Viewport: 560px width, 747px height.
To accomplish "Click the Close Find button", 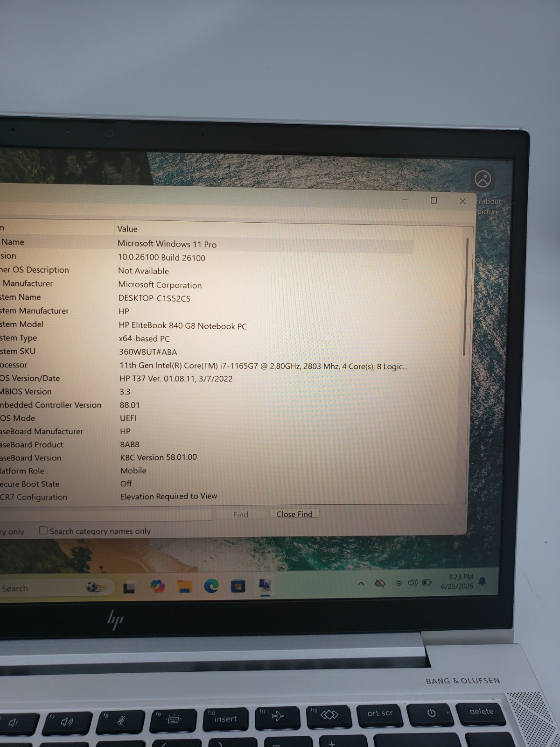I will click(294, 514).
